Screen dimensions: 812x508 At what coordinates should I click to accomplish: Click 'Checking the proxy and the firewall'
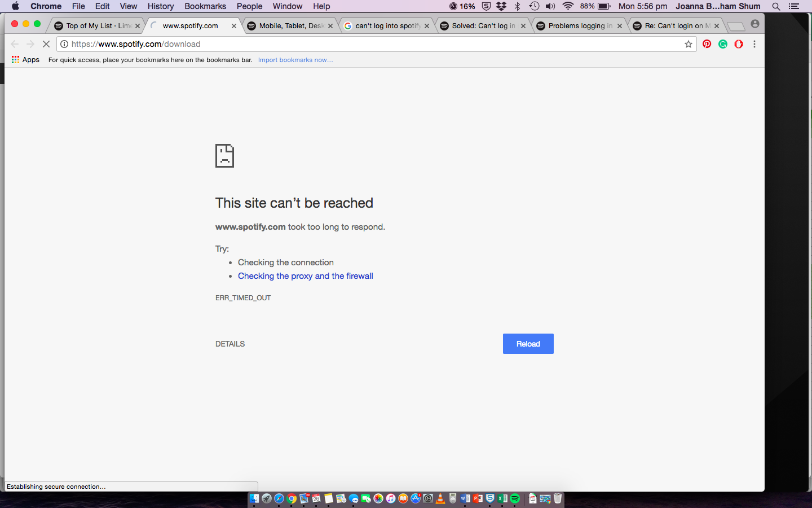pyautogui.click(x=306, y=276)
